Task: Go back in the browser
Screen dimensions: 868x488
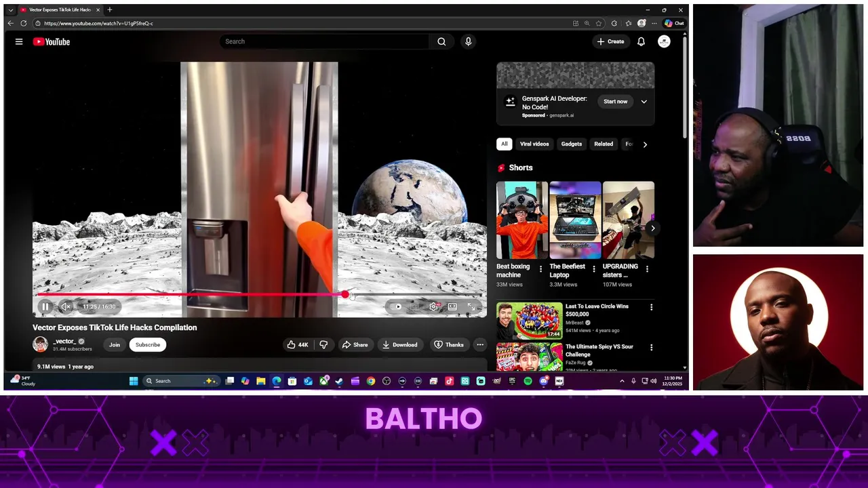Action: tap(10, 23)
